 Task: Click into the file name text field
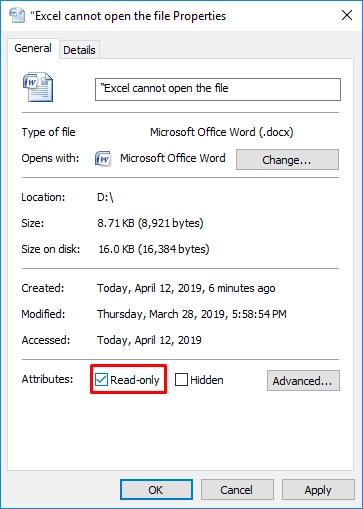218,89
